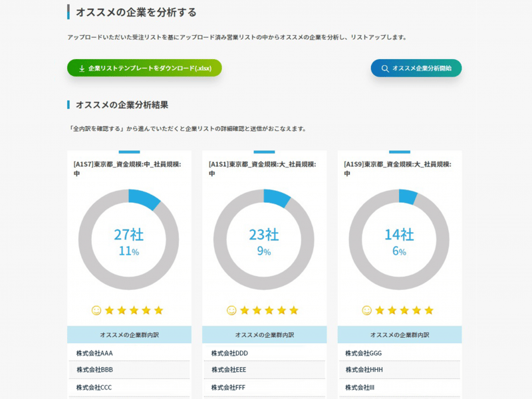The image size is (532, 399).
Task: Click オススメの企業群内訳 header in A1S7 card
Action: (129, 335)
